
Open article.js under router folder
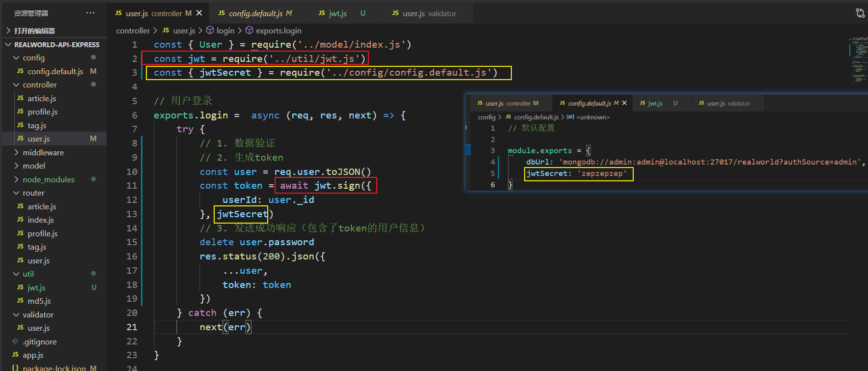click(42, 207)
